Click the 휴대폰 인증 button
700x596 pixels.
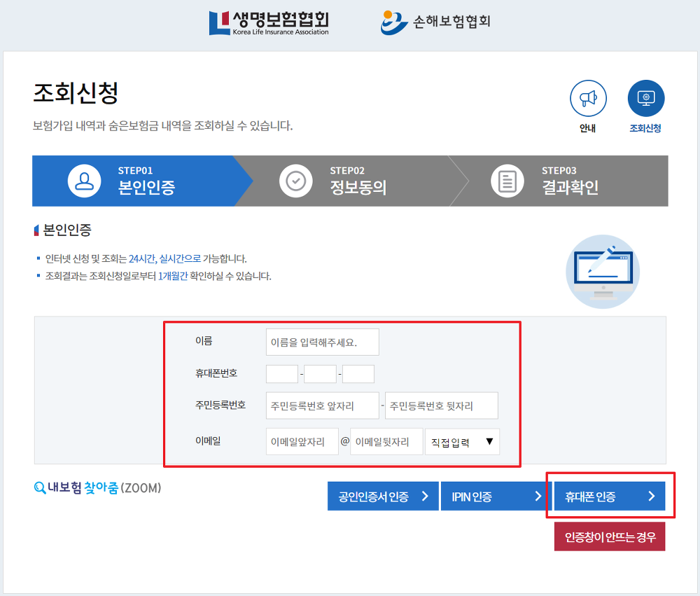coord(610,496)
